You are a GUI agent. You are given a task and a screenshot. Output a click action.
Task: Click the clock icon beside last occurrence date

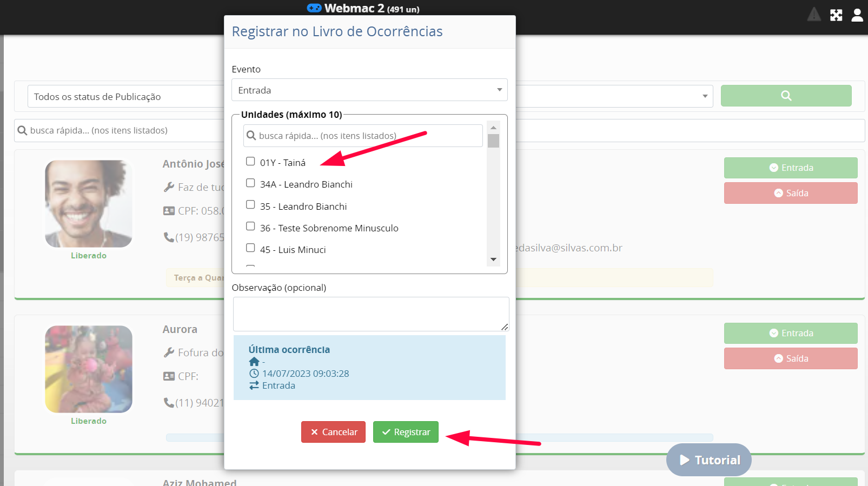254,374
